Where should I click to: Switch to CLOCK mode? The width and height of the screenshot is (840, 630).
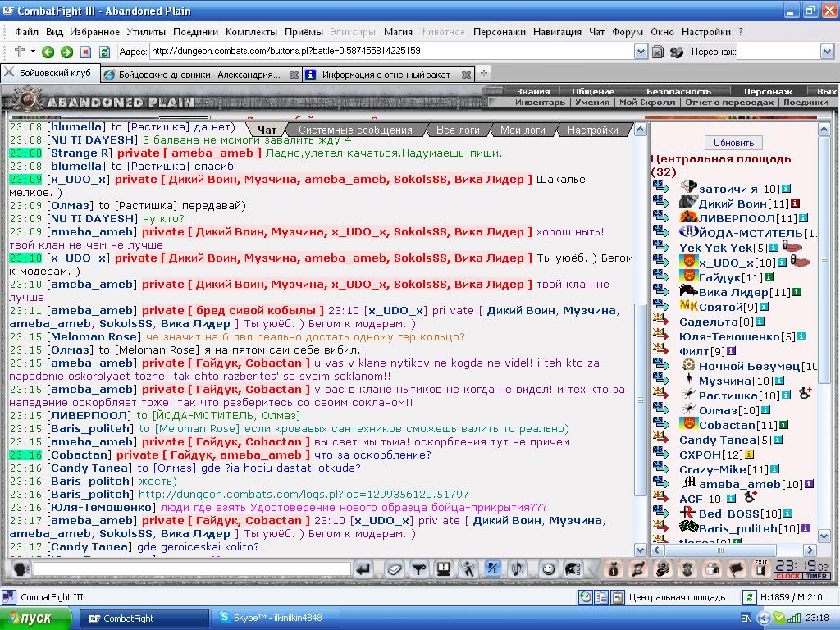pyautogui.click(x=787, y=576)
